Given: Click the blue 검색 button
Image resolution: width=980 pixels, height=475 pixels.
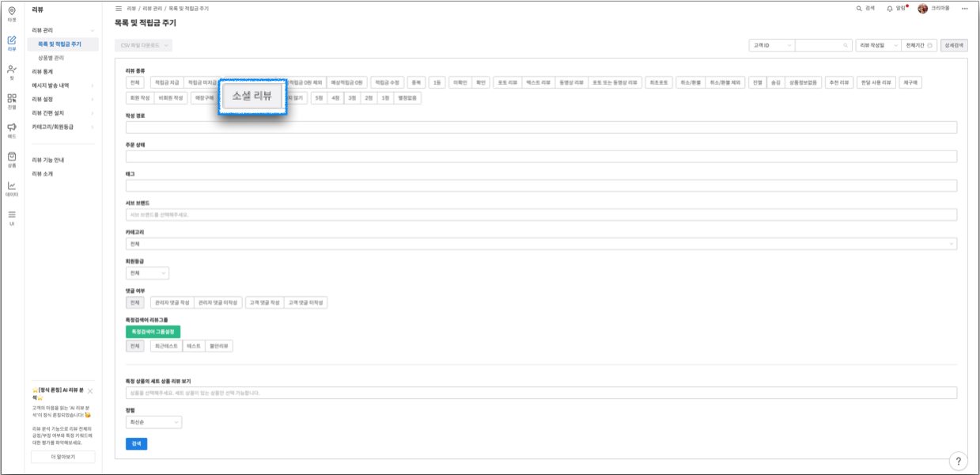Looking at the screenshot, I should (x=136, y=443).
